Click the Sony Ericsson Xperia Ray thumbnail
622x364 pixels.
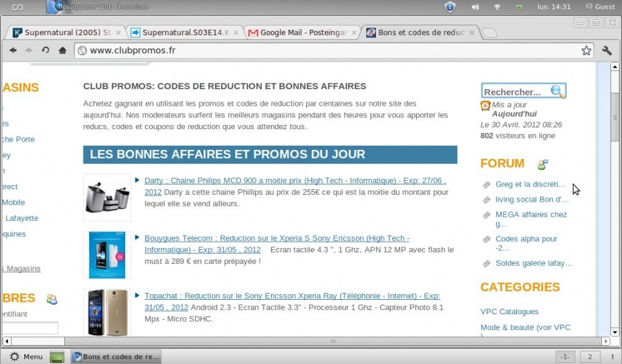coord(107,312)
